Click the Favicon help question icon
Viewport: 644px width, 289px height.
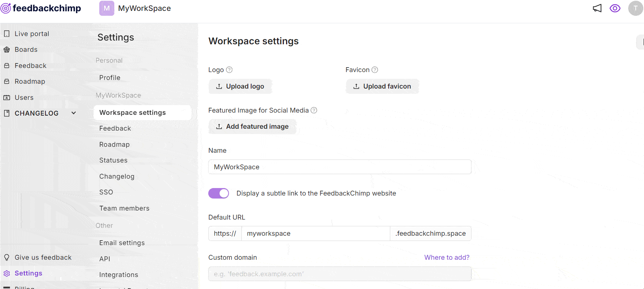(375, 70)
